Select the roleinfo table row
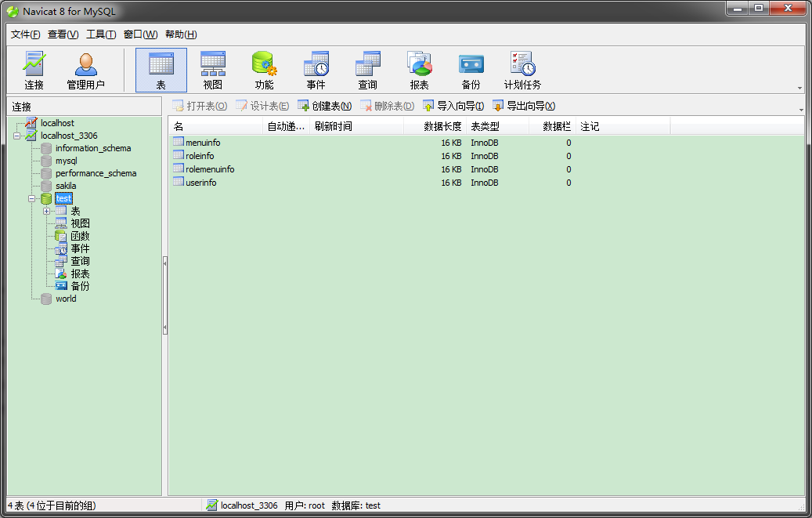The image size is (812, 518). point(200,155)
